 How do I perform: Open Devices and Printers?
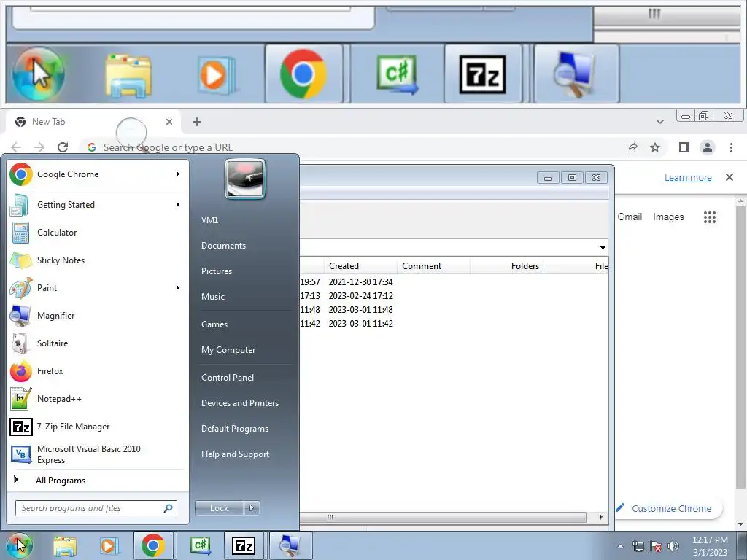pos(239,402)
